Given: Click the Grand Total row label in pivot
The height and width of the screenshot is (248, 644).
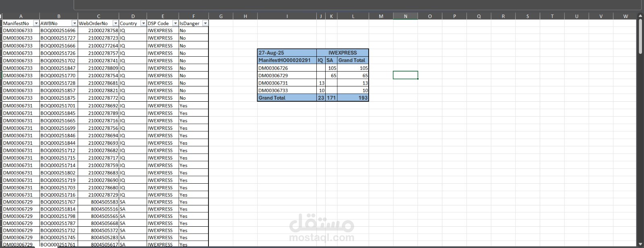Looking at the screenshot, I should click(x=287, y=98).
